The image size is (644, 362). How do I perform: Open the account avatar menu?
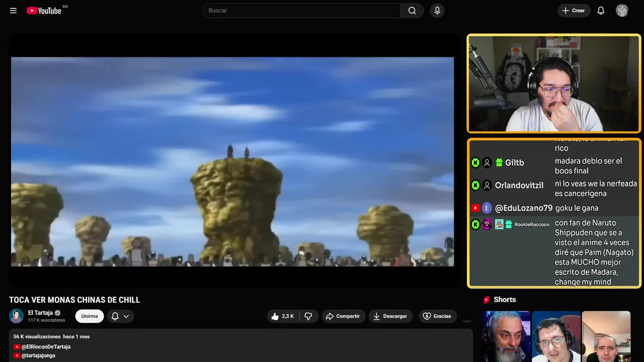[622, 11]
